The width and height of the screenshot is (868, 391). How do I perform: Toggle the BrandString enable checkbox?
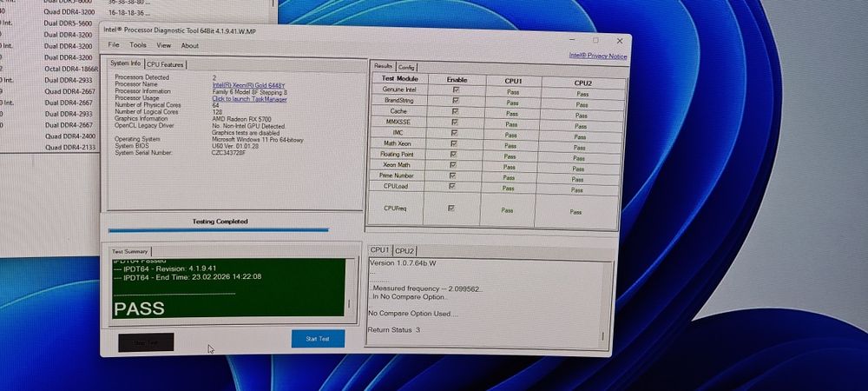457,101
